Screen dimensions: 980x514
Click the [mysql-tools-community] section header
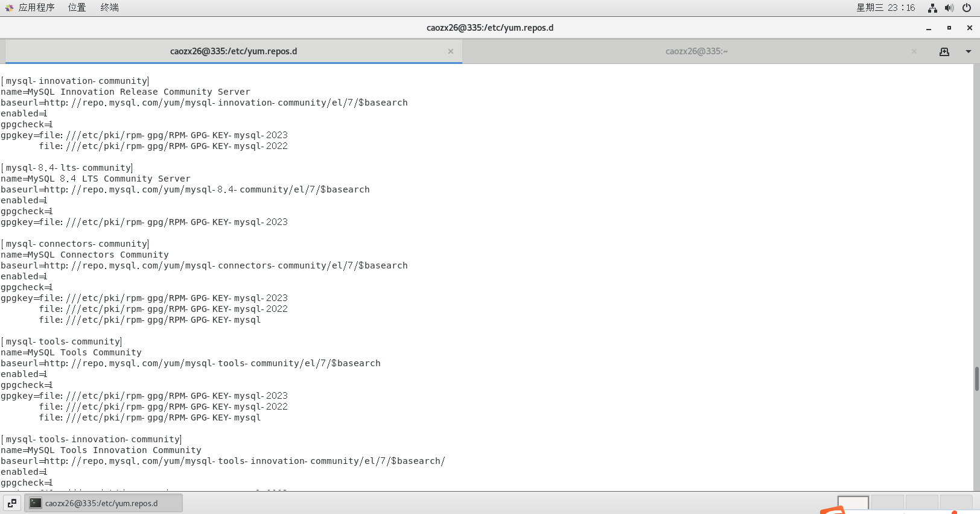pyautogui.click(x=62, y=341)
